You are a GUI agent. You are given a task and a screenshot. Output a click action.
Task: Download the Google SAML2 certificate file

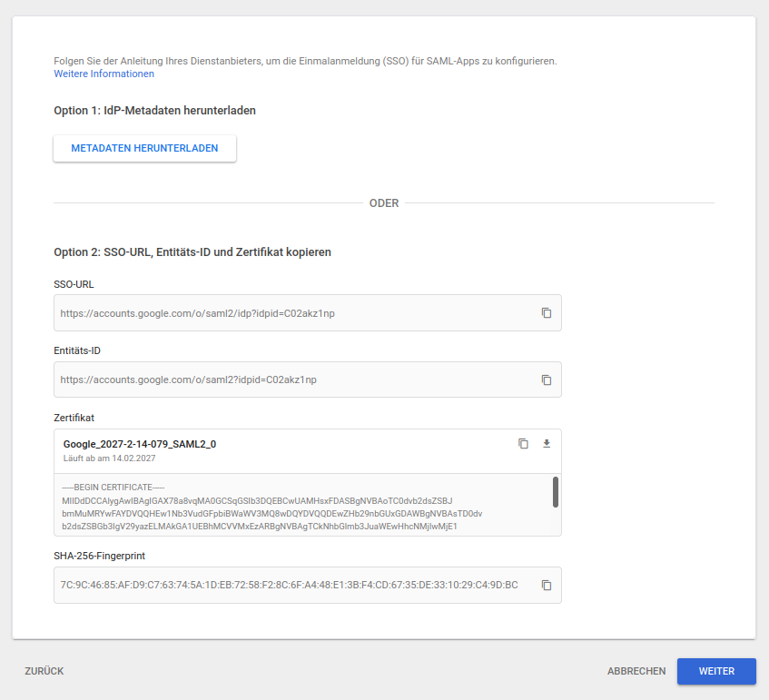(547, 444)
